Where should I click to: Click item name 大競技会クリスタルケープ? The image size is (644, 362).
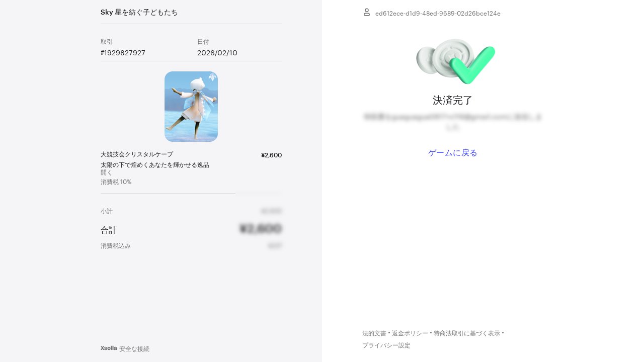pos(137,154)
